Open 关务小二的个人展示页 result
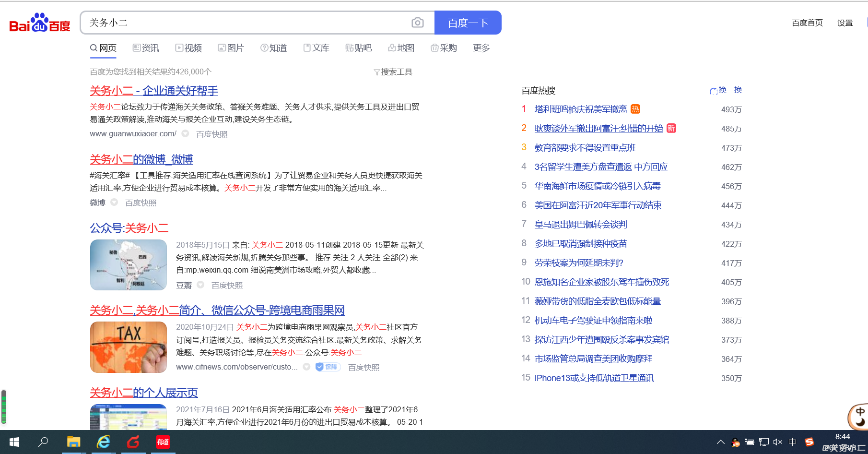This screenshot has height=454, width=868. click(x=144, y=393)
